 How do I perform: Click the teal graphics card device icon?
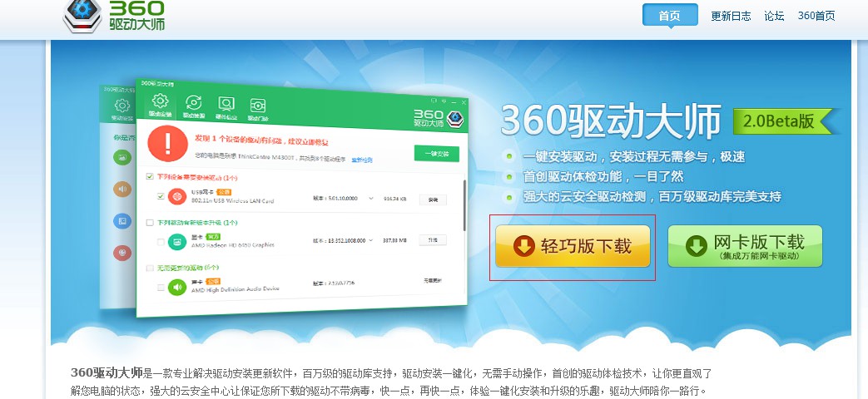pos(177,242)
